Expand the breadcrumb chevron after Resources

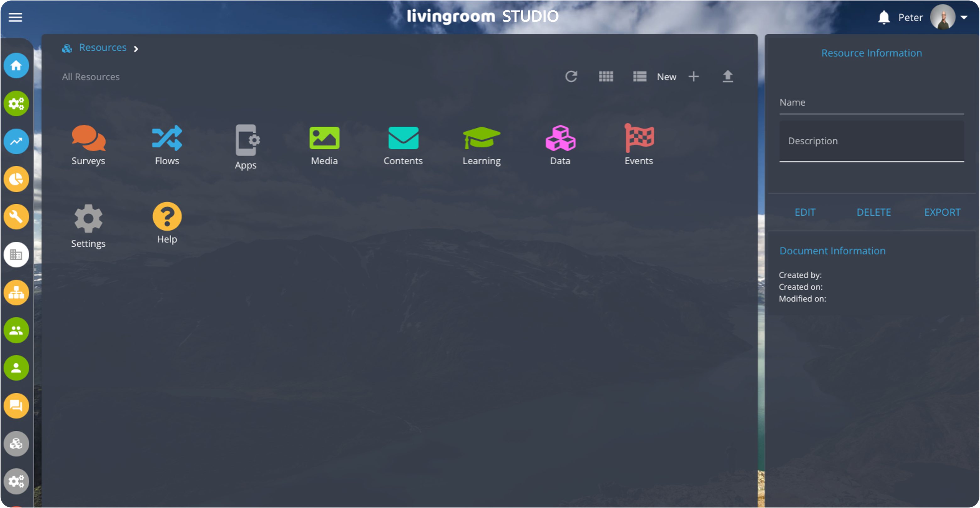(x=136, y=49)
